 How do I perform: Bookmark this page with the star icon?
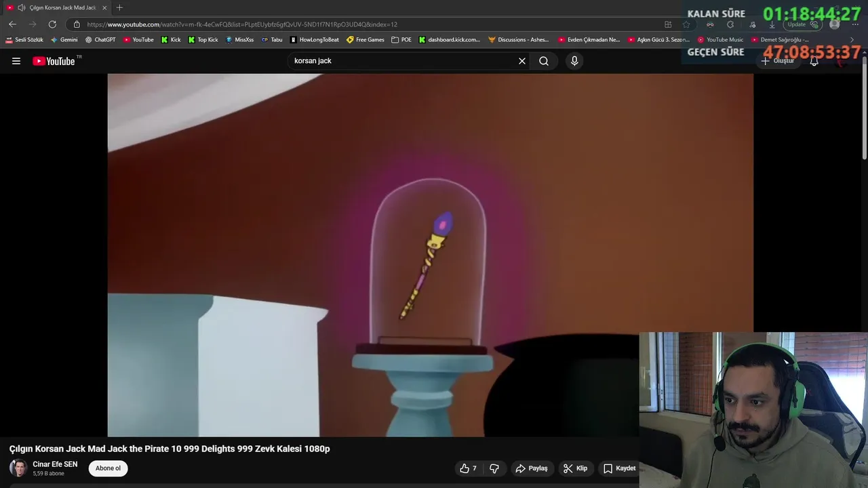(x=686, y=24)
